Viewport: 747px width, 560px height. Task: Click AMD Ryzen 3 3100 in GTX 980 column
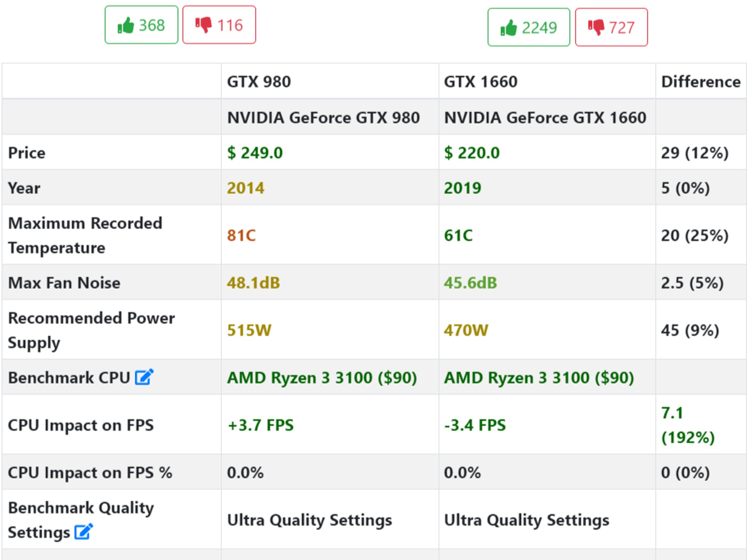click(322, 377)
